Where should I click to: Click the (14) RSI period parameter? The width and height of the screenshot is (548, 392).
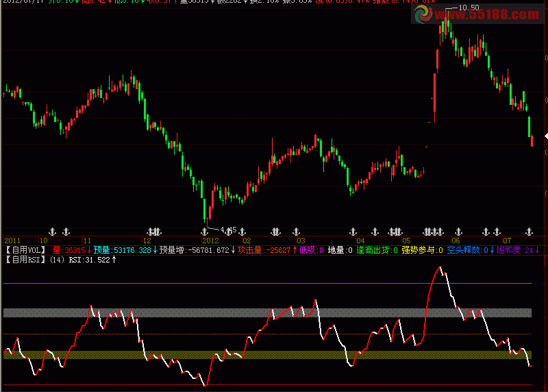click(x=57, y=260)
